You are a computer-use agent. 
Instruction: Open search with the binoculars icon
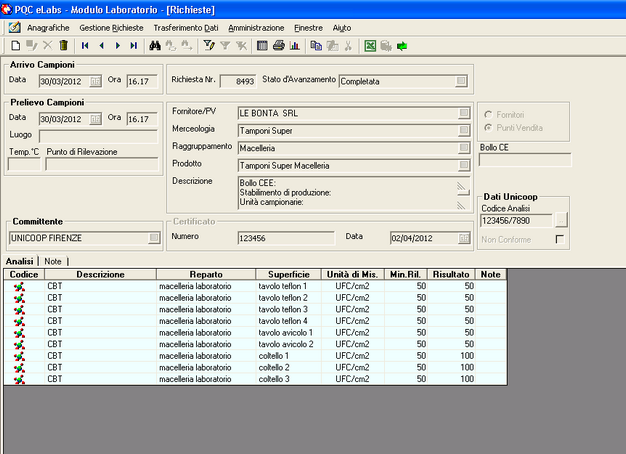[154, 46]
